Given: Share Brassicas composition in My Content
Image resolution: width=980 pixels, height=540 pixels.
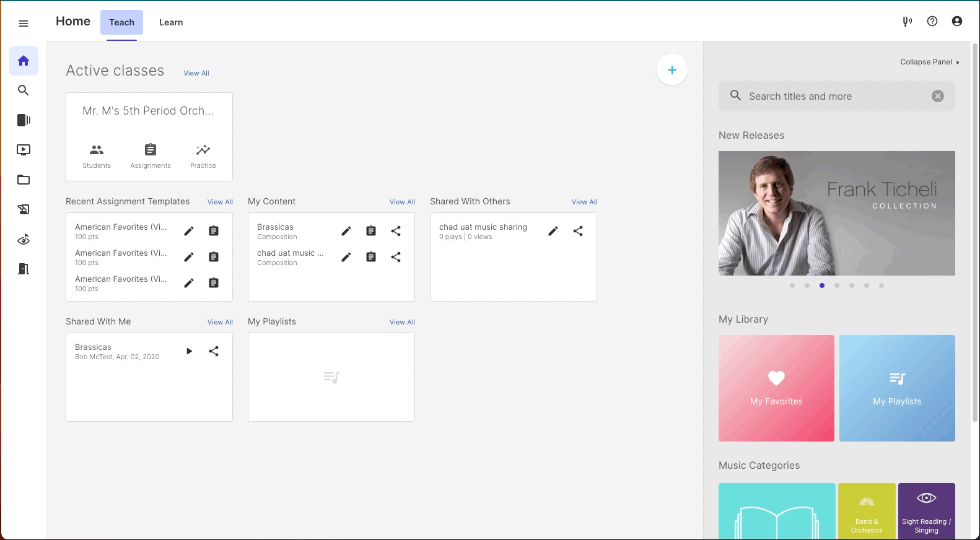Looking at the screenshot, I should (396, 231).
